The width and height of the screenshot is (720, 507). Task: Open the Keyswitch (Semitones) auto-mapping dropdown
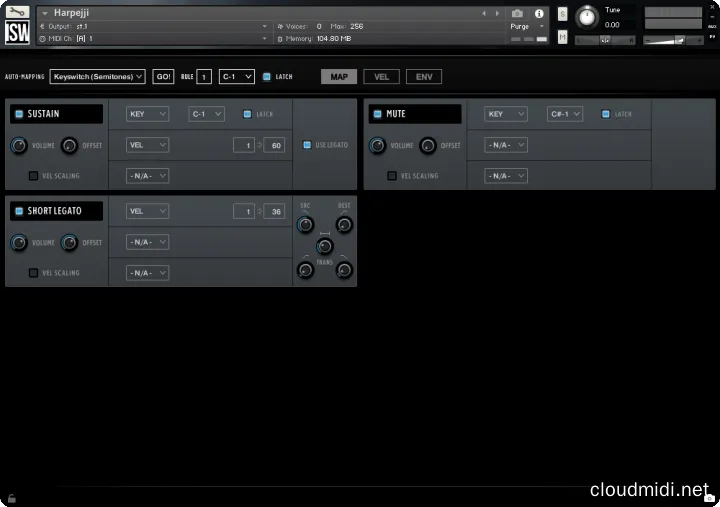pos(98,76)
